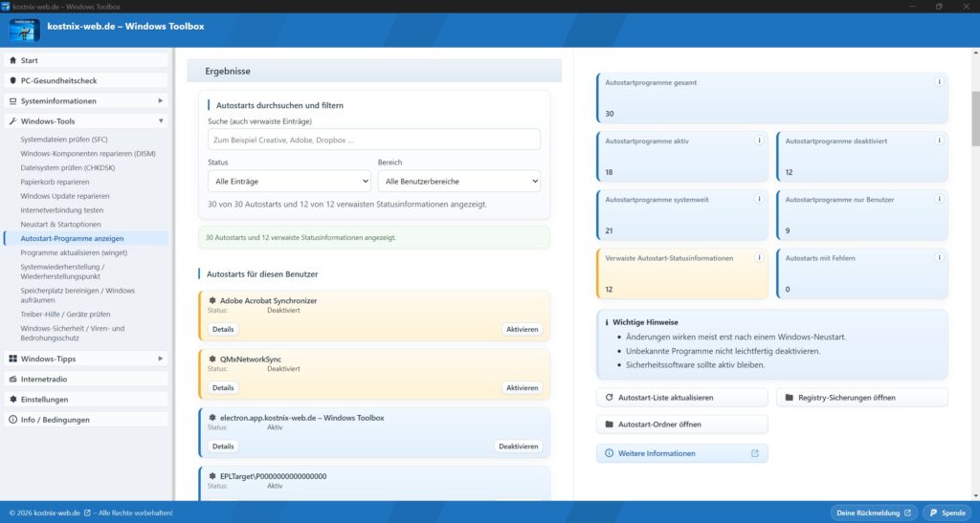This screenshot has height=523, width=980.
Task: Click info circle icon of Info / Bedingungen
Action: point(13,420)
